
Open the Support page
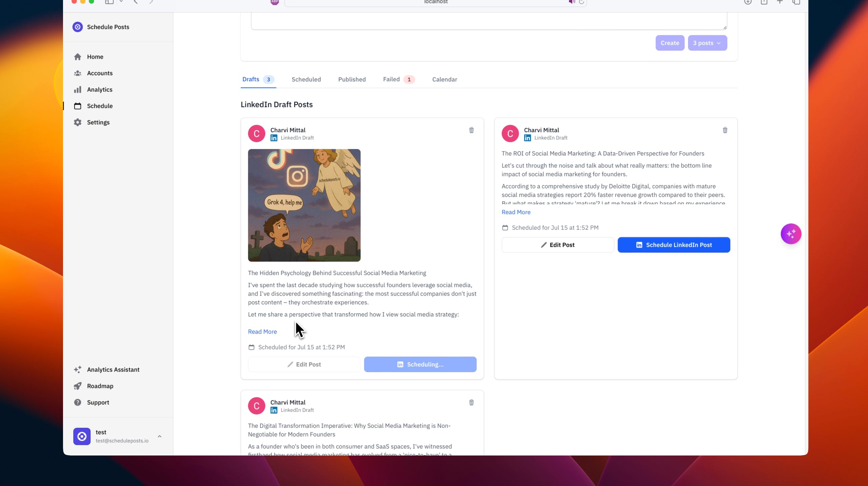point(98,402)
